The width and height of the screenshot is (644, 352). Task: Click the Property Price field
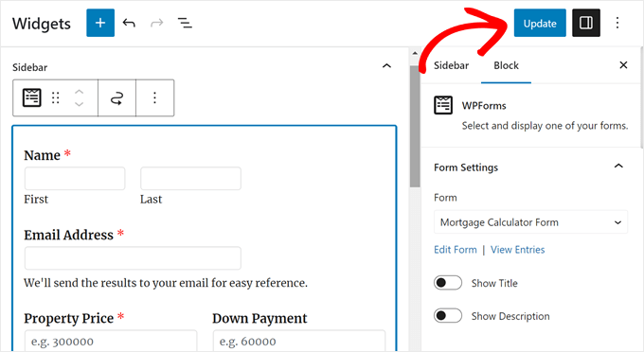pyautogui.click(x=111, y=341)
